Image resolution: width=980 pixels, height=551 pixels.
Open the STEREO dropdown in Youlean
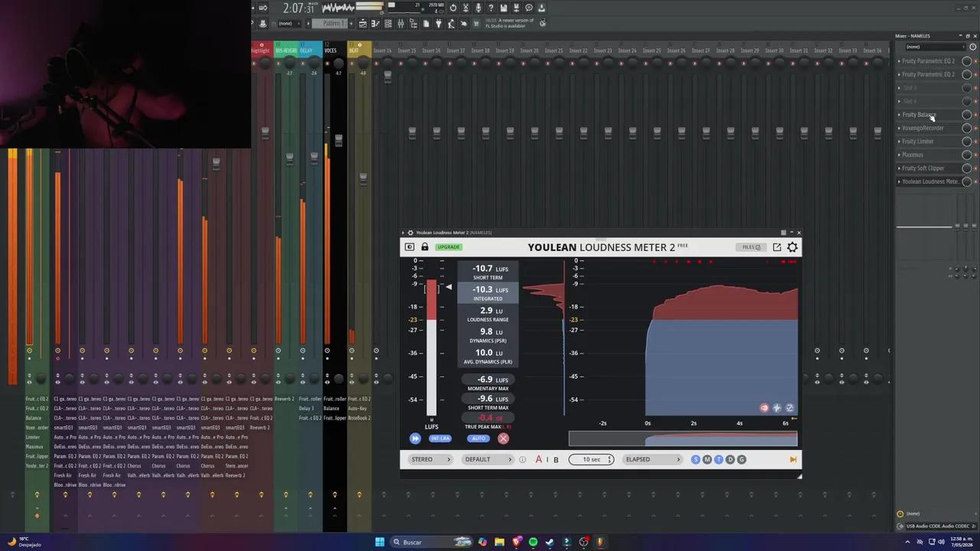(x=430, y=460)
